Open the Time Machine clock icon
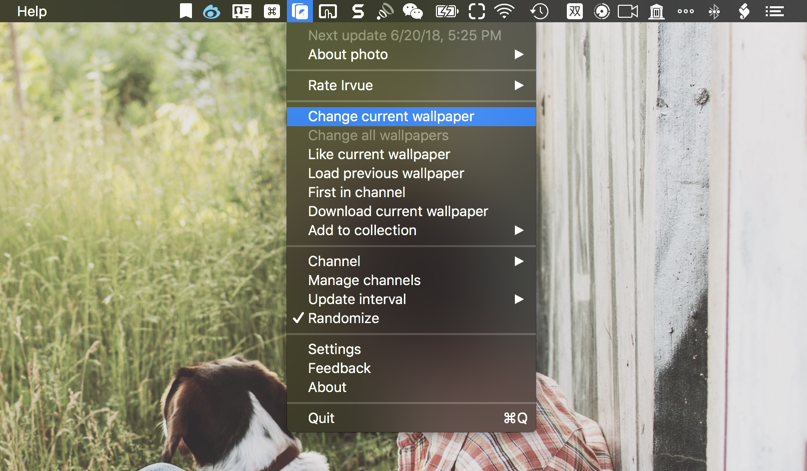807x471 pixels. (x=539, y=12)
